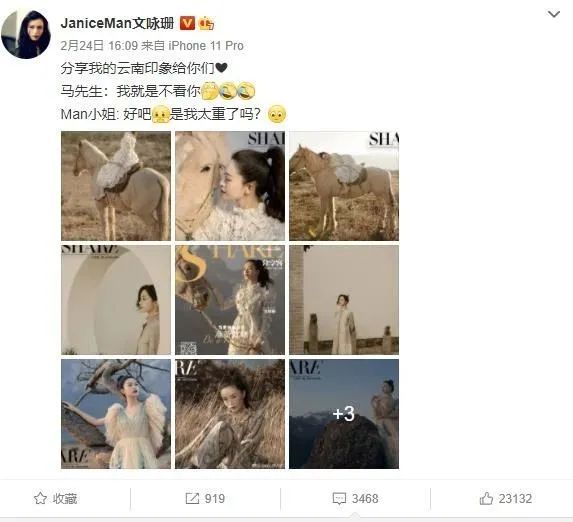
Task: Click the thumbs-up membership badge icon
Action: tap(206, 23)
